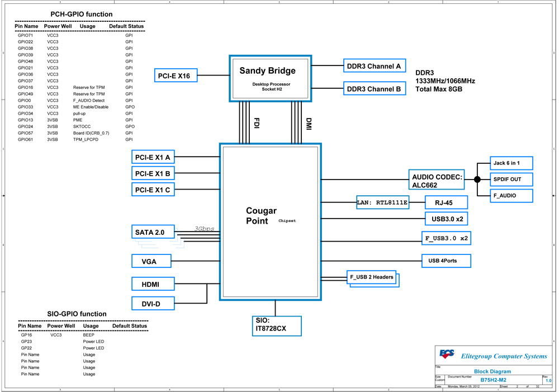This screenshot has width=559, height=392.
Task: Click the DMI bus label
Action: (x=309, y=124)
